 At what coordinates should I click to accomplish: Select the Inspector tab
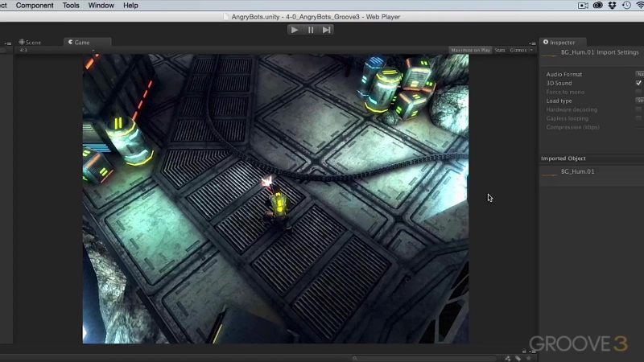(x=563, y=43)
